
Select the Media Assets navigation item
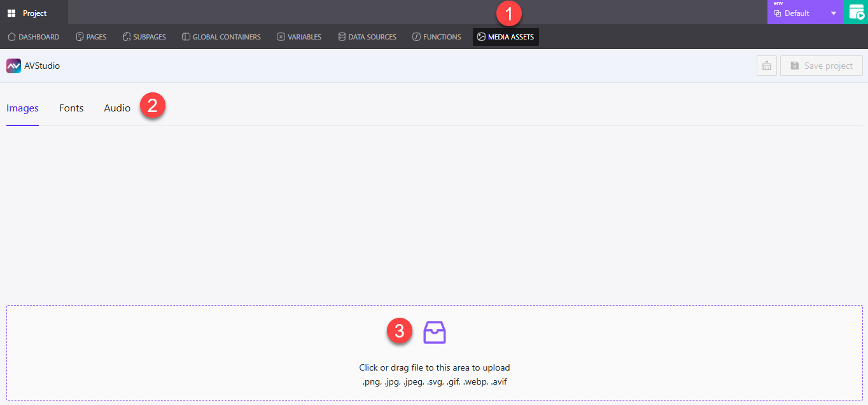click(505, 37)
